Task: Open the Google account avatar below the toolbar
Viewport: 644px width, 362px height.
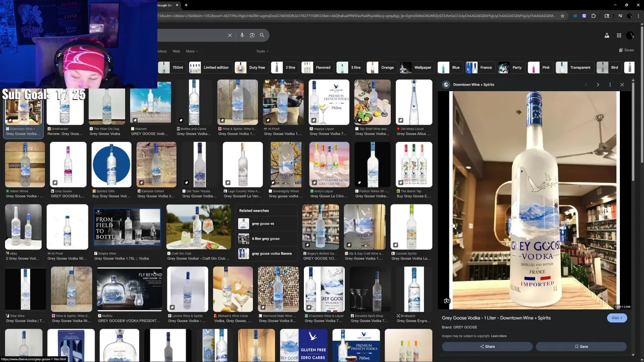Action: point(630,36)
